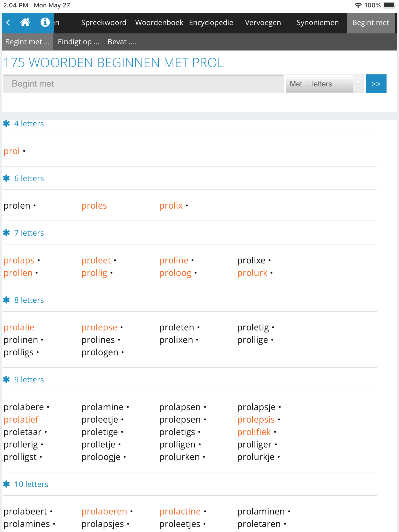This screenshot has width=399, height=532.
Task: Open the Synoniemen menu item
Action: coord(317,23)
